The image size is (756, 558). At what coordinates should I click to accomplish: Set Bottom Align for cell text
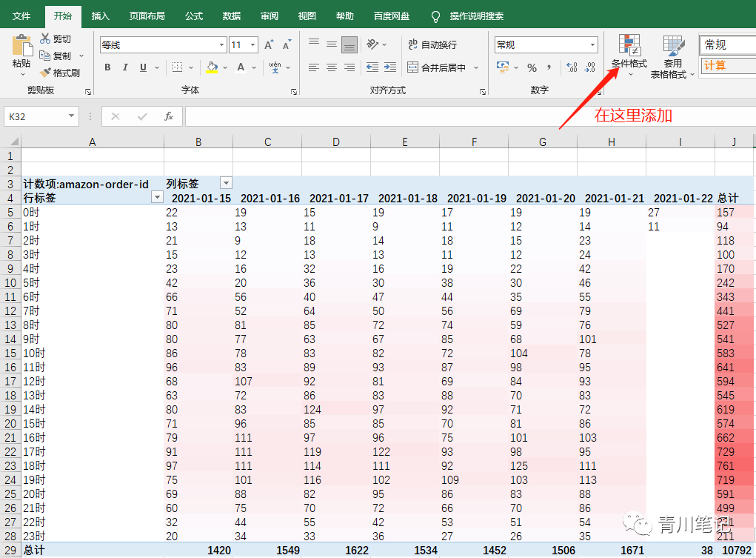click(349, 44)
